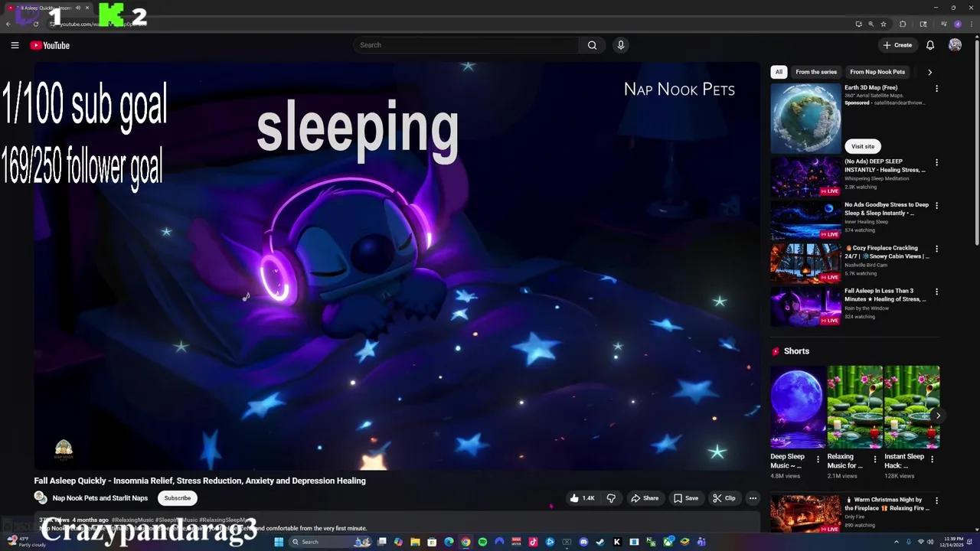This screenshot has height=551, width=980.
Task: Click the Share button
Action: [x=645, y=498]
